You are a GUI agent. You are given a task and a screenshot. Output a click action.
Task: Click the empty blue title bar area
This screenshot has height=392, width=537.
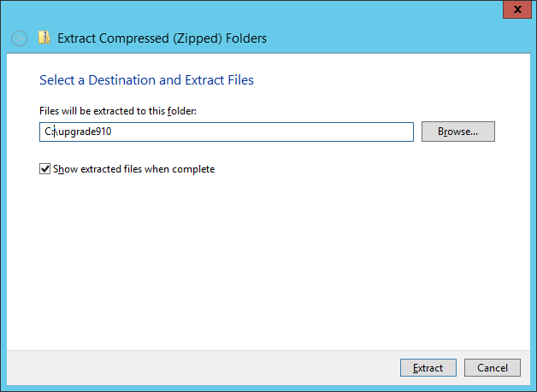(257, 10)
